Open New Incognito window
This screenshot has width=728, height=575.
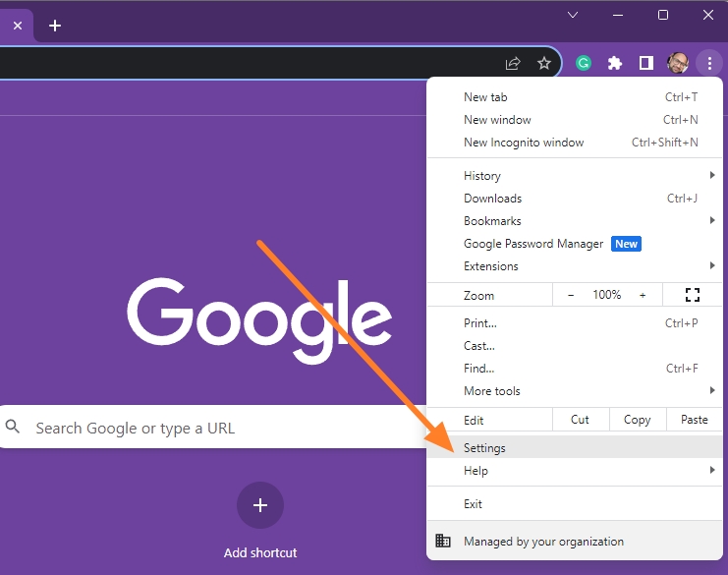[575, 143]
